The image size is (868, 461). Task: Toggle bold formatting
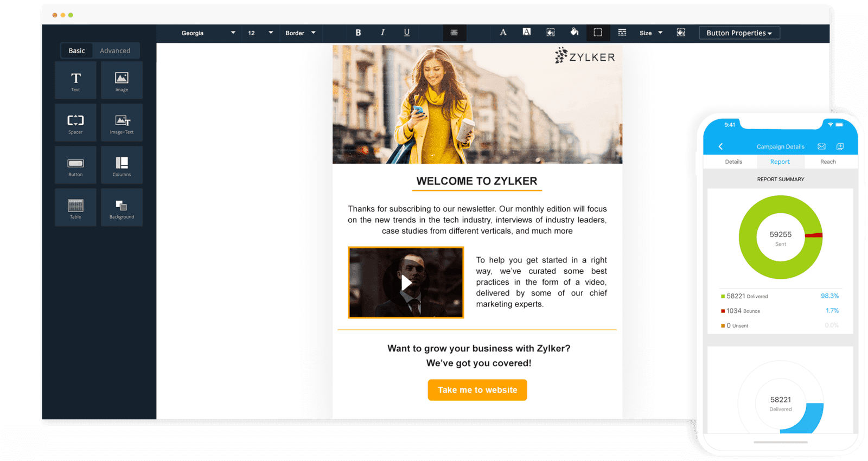tap(358, 33)
